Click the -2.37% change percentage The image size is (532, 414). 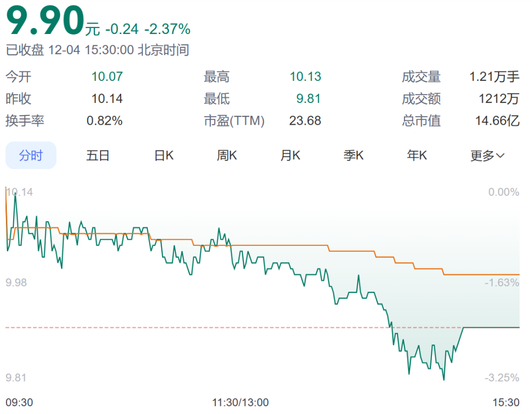(167, 30)
